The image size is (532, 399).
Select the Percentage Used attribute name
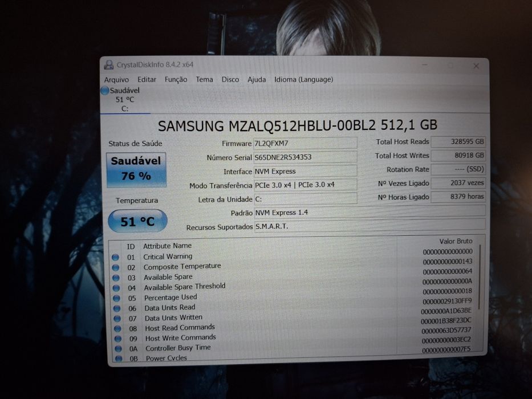(170, 298)
